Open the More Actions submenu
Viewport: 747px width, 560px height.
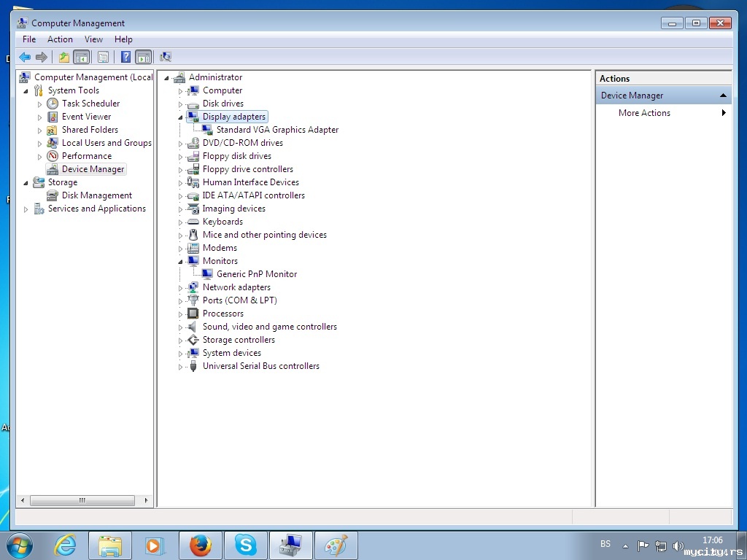point(644,113)
